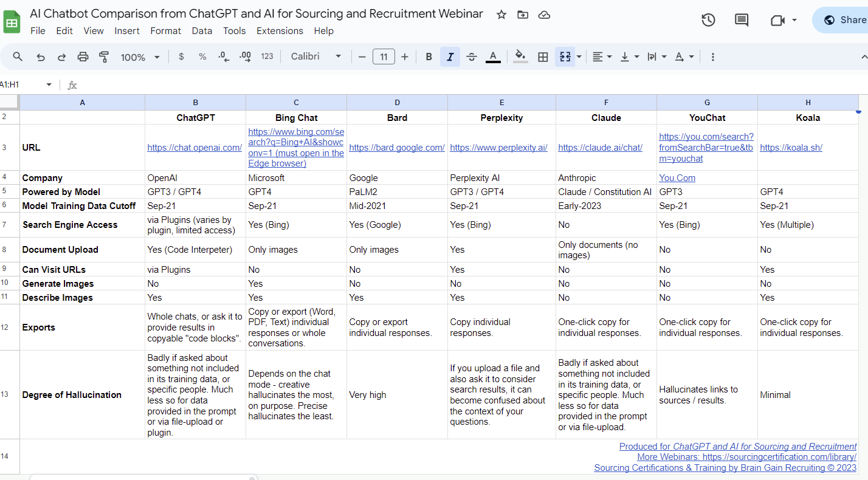The height and width of the screenshot is (480, 868).
Task: Click the formula bar input
Action: tap(474, 85)
